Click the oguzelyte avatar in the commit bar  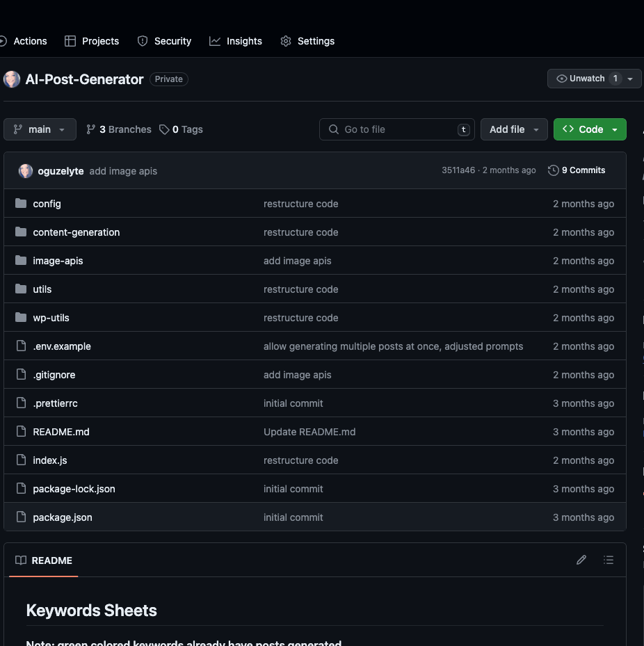coord(26,171)
